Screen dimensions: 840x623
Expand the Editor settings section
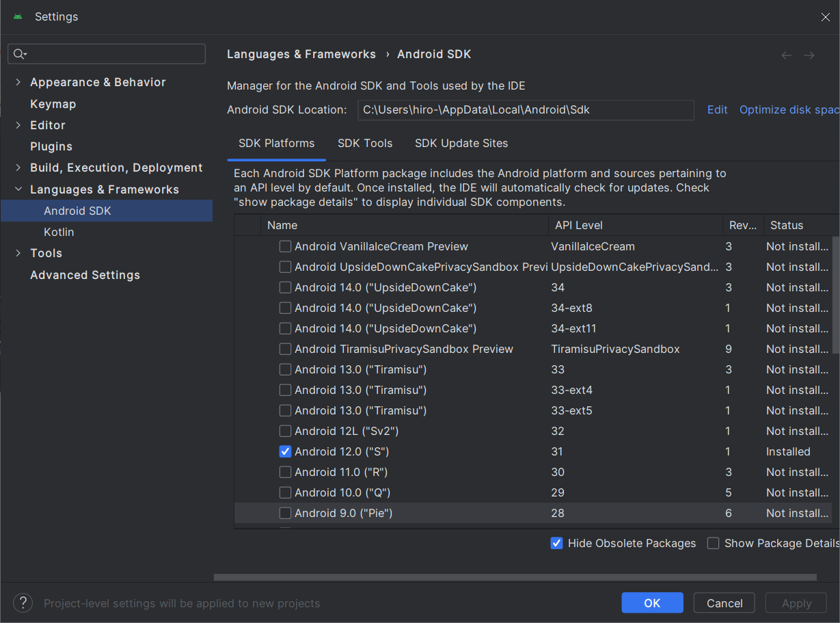tap(18, 125)
